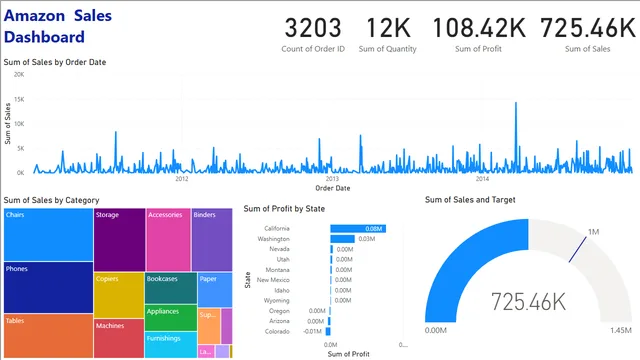The height and width of the screenshot is (360, 640).
Task: Click the Sum of Profit axis title
Action: coord(349,354)
